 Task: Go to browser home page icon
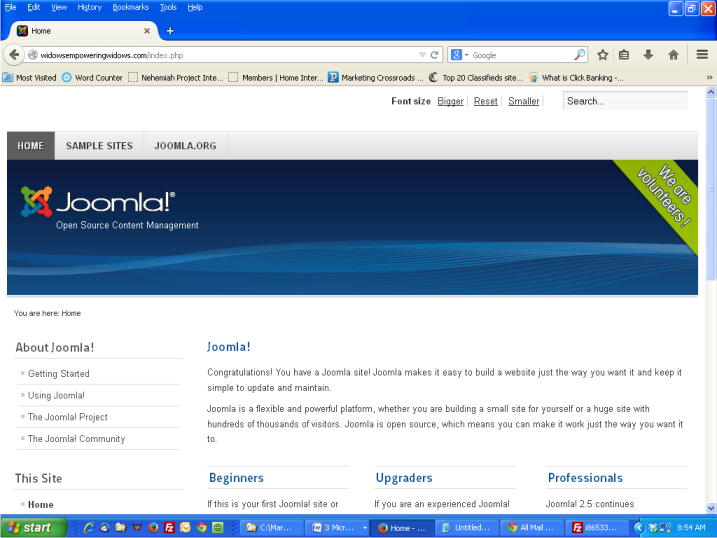point(673,55)
